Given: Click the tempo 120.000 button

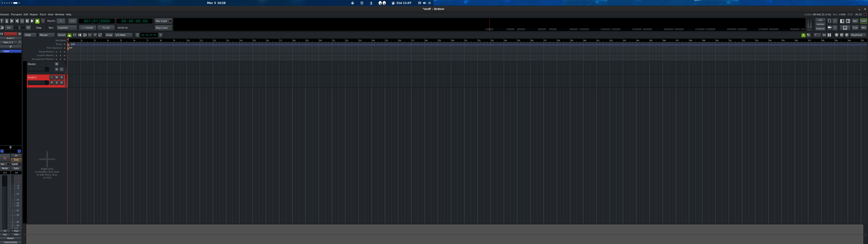Looking at the screenshot, I should (87, 28).
